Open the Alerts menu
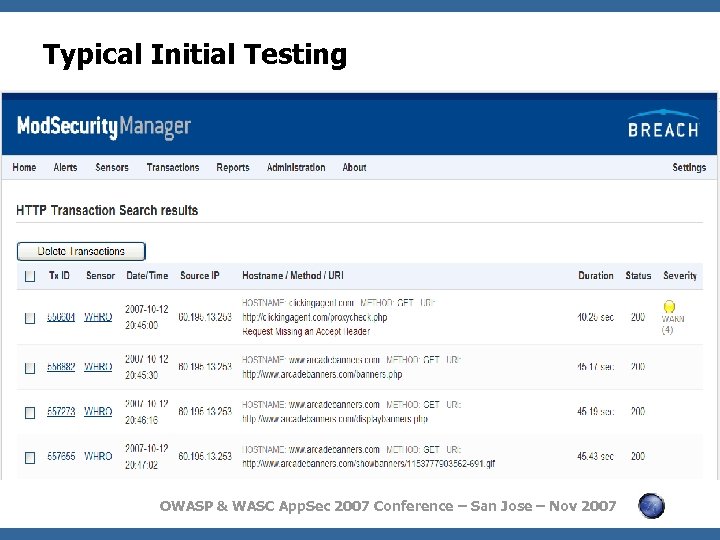This screenshot has width=720, height=540. click(x=65, y=167)
